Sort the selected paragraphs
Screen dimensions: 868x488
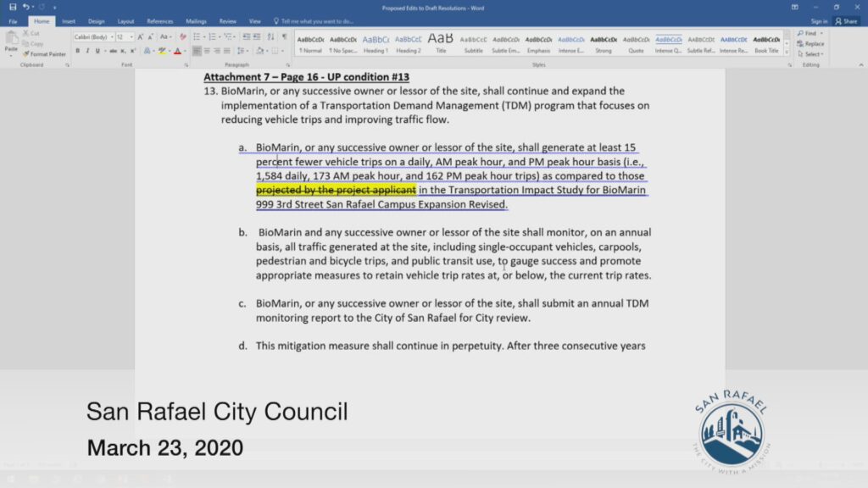pyautogui.click(x=270, y=37)
